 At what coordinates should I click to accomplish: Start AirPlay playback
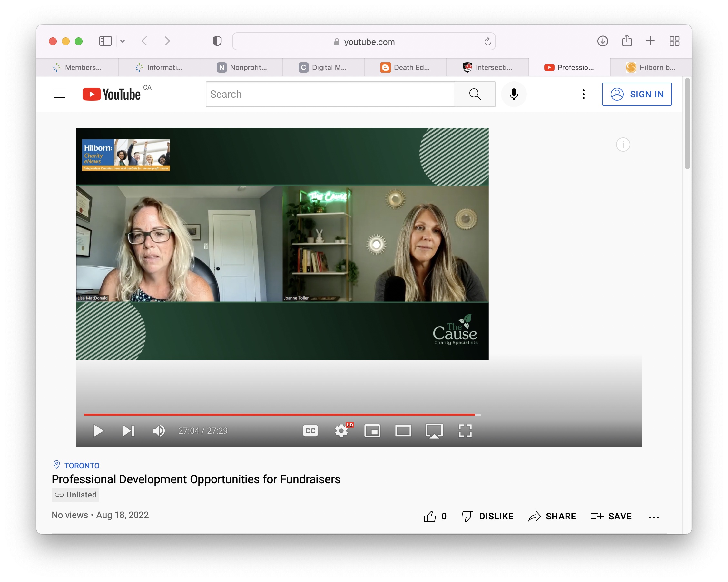(x=435, y=430)
